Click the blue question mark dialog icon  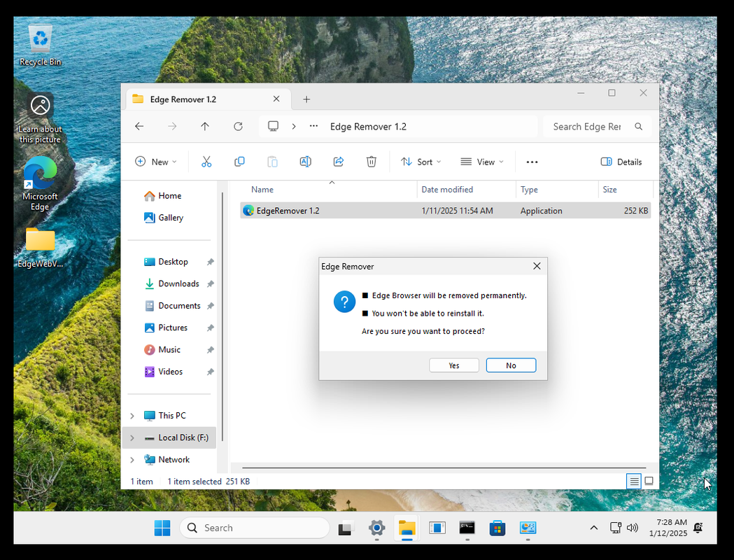click(344, 302)
